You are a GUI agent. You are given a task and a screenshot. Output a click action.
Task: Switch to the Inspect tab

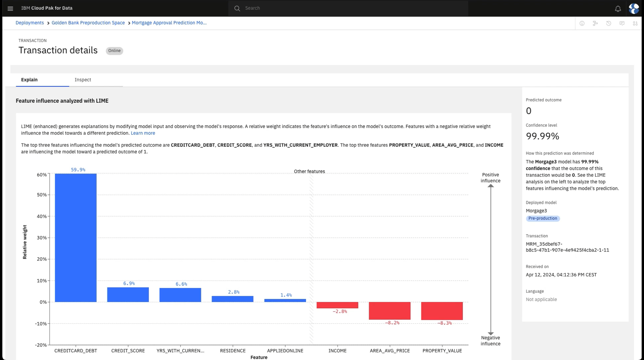click(83, 80)
